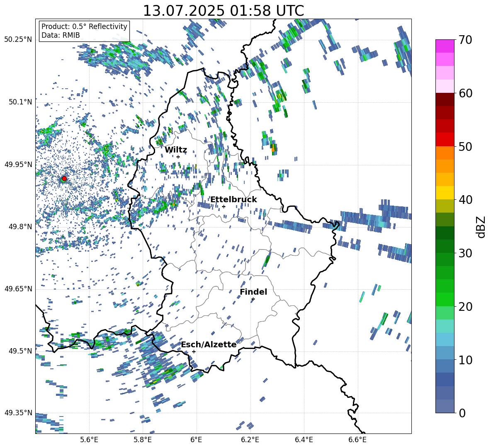This screenshot has height=448, width=491.
Task: Click the 6°E longitude label
Action: pos(196,440)
